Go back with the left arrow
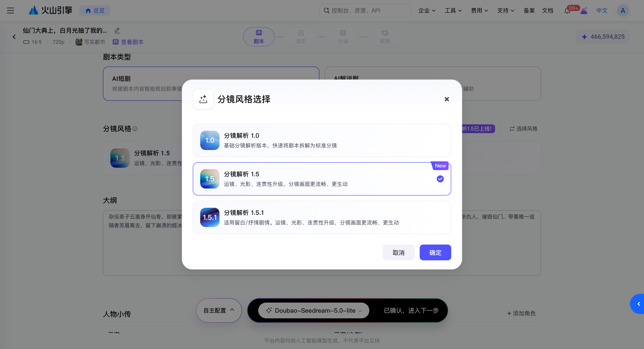The image size is (644, 349). click(x=14, y=37)
